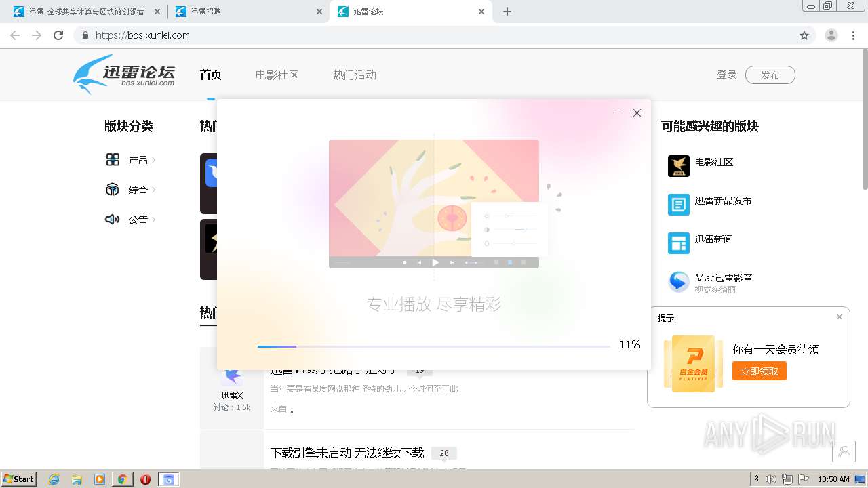The width and height of the screenshot is (868, 488).
Task: Click the 你有一天会员待领 text
Action: [776, 350]
